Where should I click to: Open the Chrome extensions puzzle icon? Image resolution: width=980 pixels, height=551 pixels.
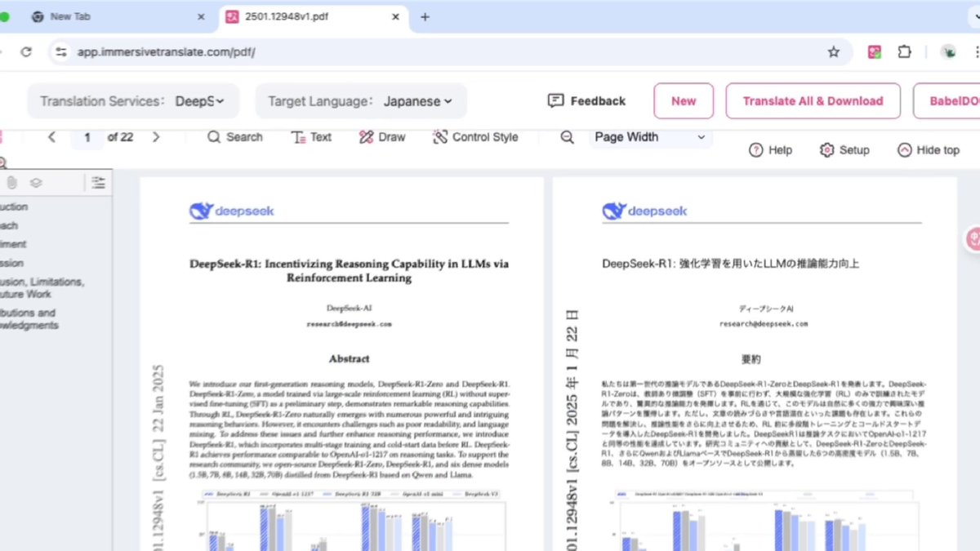click(x=904, y=52)
